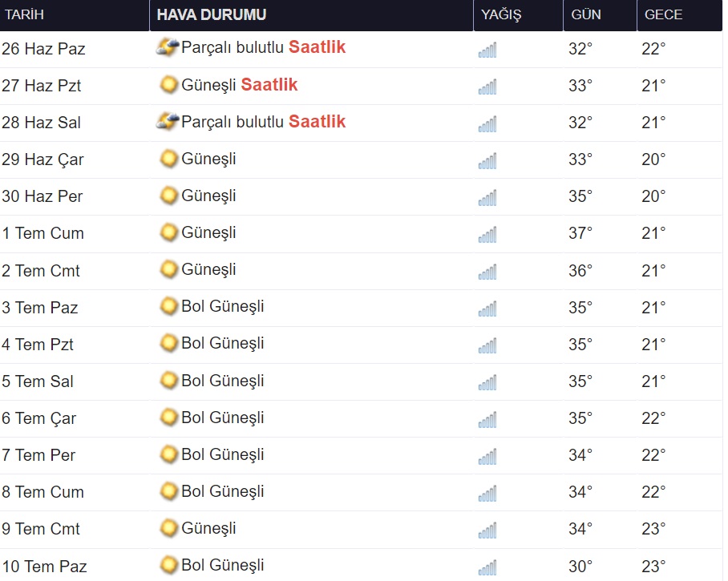
Task: Open Saatlik hourly link for 27 Haz Pzt
Action: pos(269,84)
